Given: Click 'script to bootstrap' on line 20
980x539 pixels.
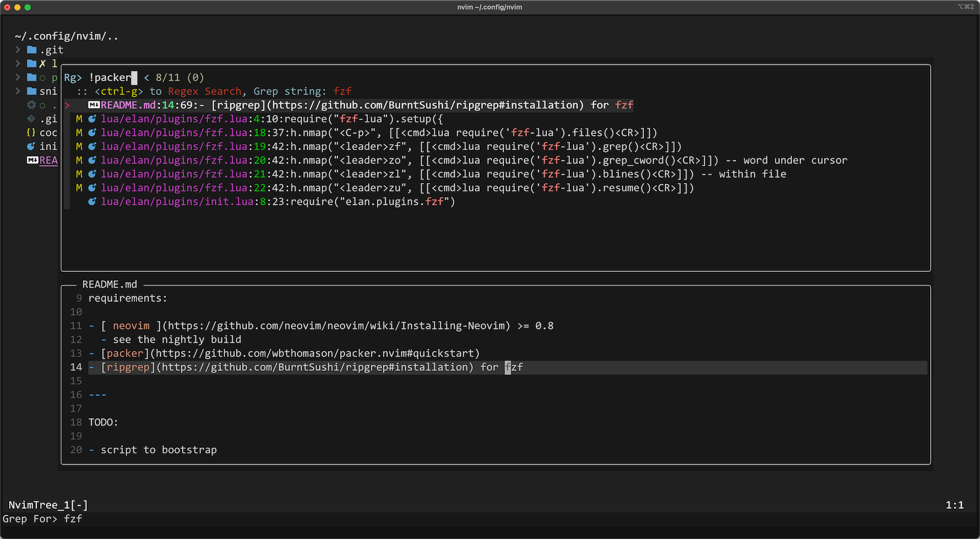Looking at the screenshot, I should point(159,450).
